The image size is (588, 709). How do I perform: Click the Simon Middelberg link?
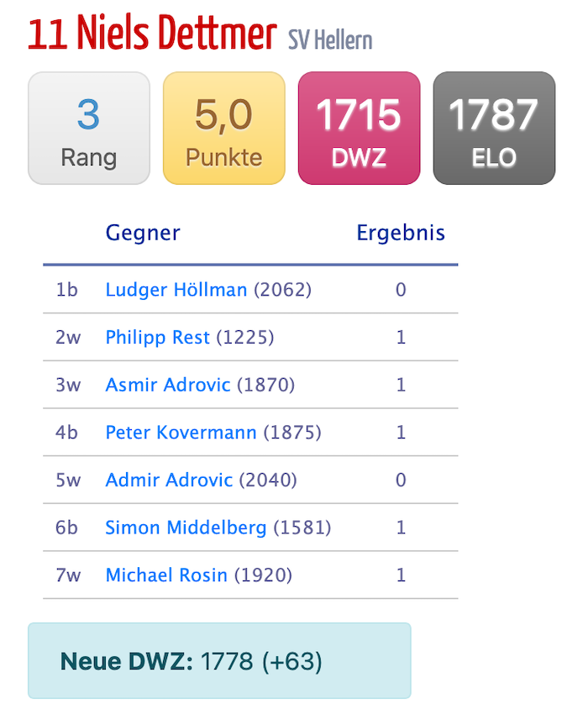(x=186, y=528)
